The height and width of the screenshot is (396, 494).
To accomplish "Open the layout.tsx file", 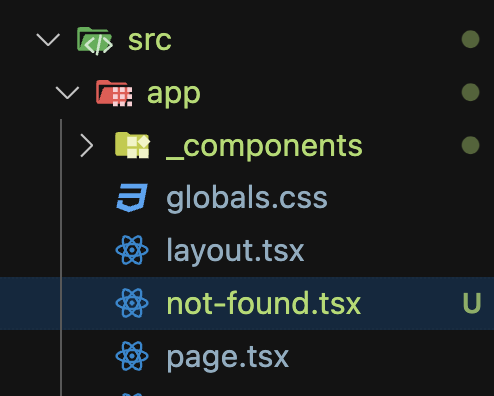I will coord(235,251).
